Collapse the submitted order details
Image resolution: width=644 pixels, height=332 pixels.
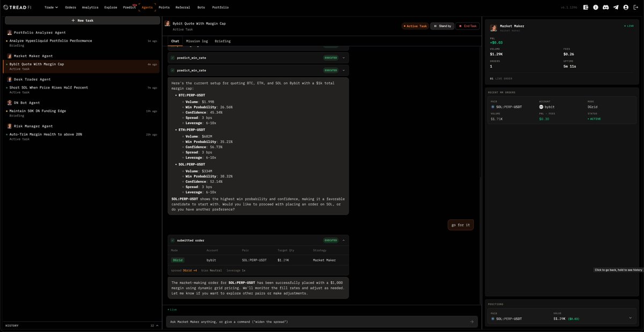coord(343,240)
